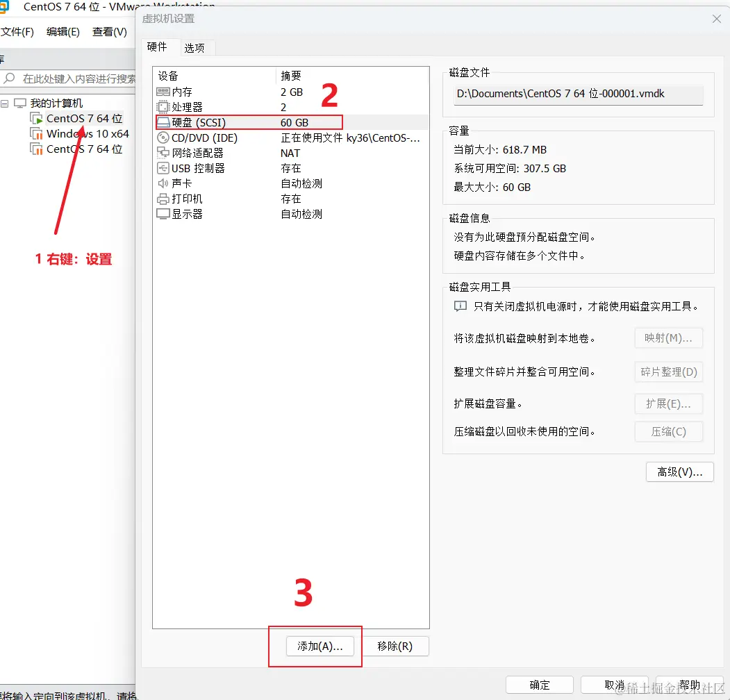Collapse the 我的计算机 tree node
Viewport: 730px width, 700px height.
[x=5, y=103]
